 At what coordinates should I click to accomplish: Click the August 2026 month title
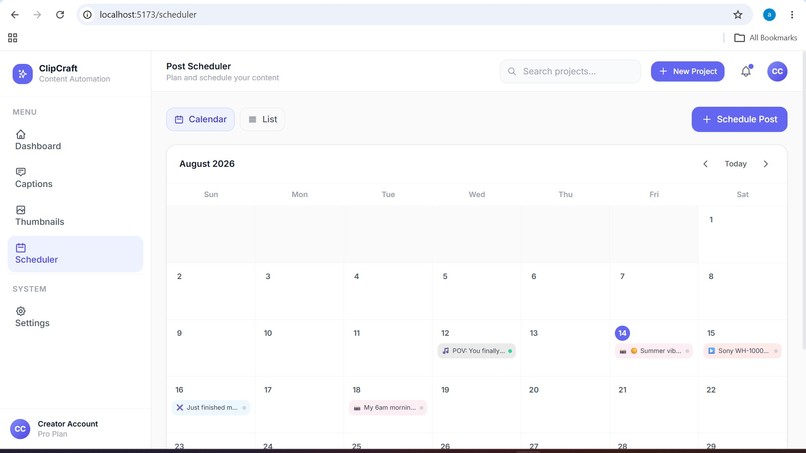(207, 164)
